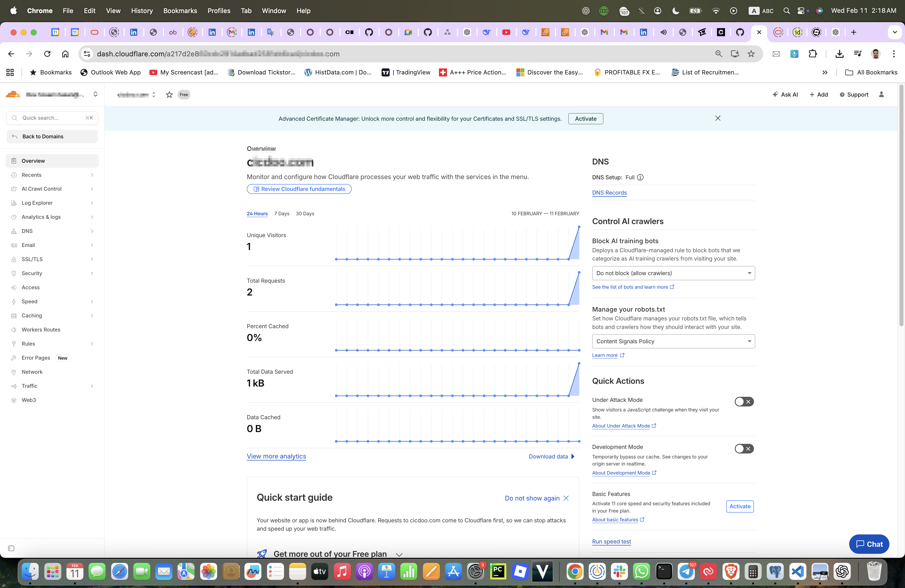Open the DNS Records link
905x588 pixels.
(x=609, y=192)
